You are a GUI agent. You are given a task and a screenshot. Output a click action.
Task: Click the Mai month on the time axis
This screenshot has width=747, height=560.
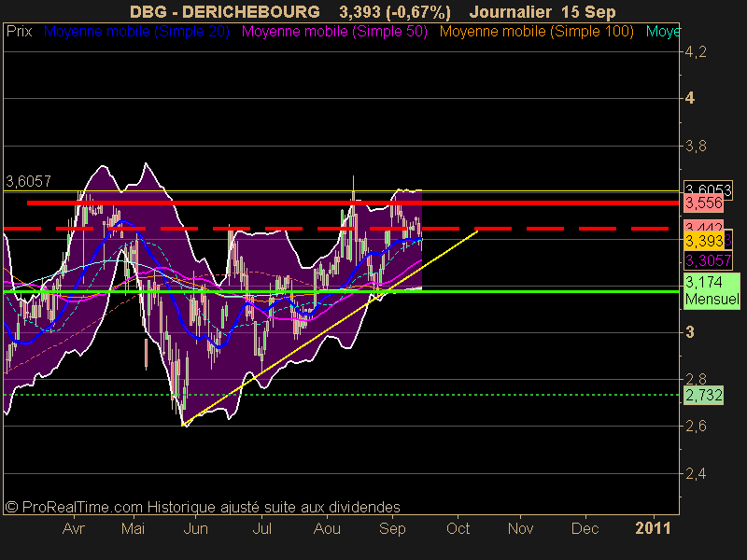[x=133, y=528]
